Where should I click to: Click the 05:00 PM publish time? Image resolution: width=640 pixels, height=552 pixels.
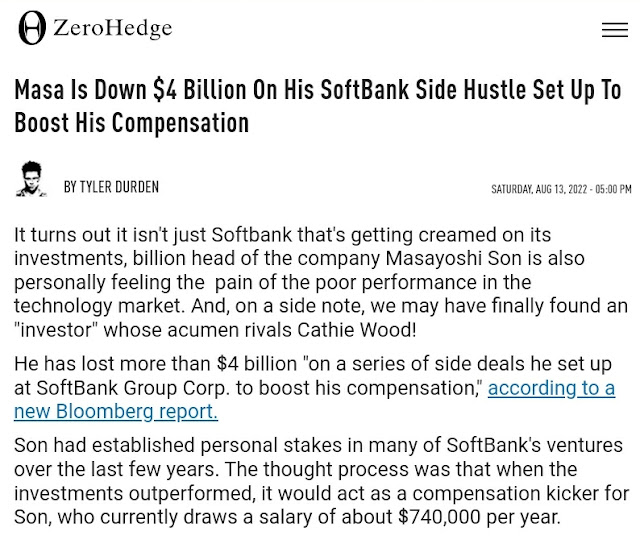pos(613,189)
